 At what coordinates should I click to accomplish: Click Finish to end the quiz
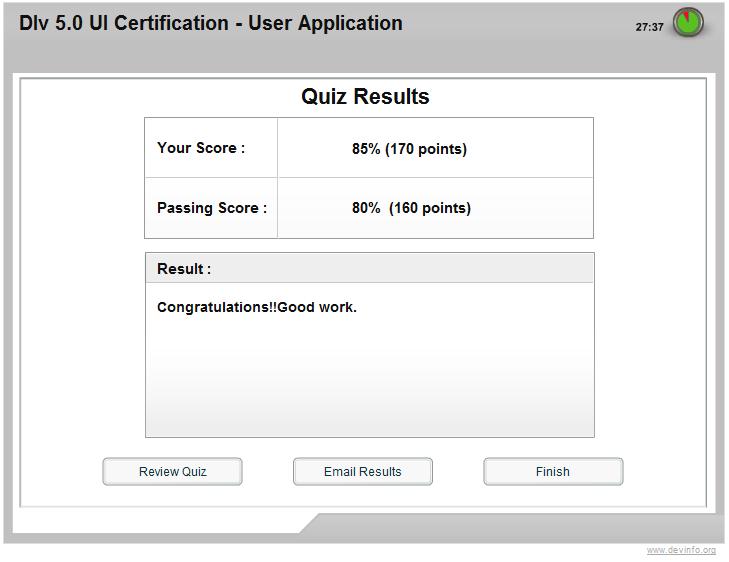coord(553,471)
